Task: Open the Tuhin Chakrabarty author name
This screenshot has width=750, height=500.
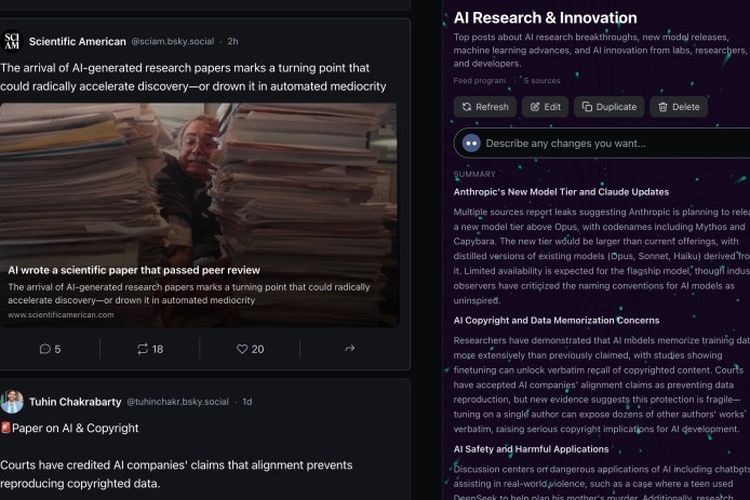Action: (75, 402)
